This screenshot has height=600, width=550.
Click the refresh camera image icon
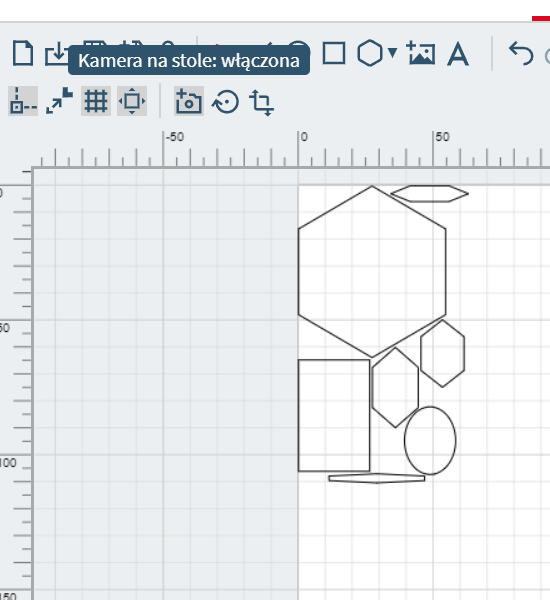pos(225,102)
